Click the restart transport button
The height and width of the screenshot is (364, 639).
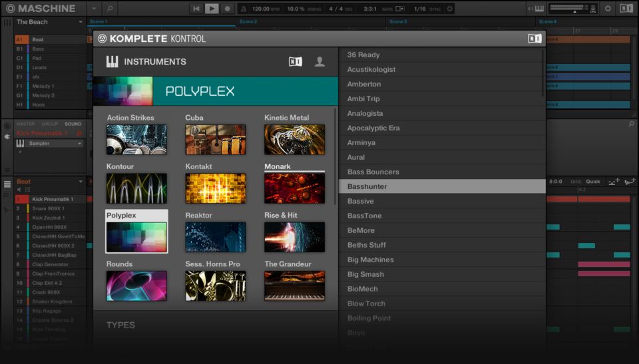pyautogui.click(x=196, y=9)
